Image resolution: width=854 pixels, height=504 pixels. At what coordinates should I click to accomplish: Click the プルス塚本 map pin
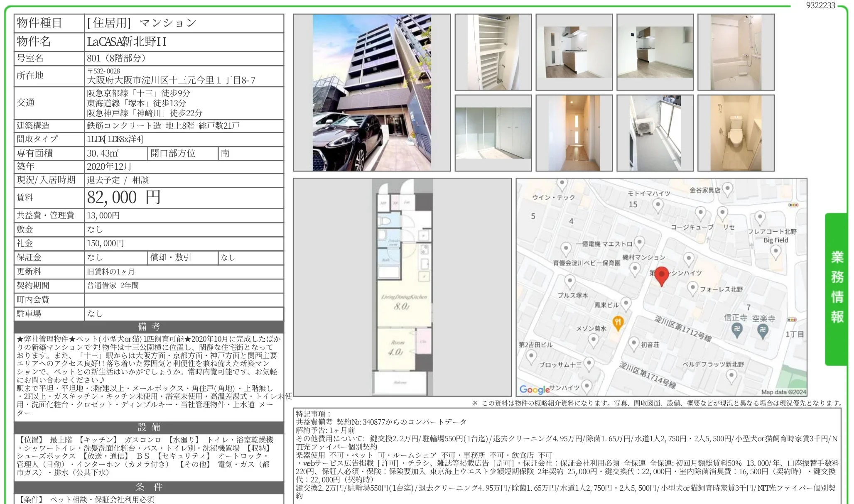[x=570, y=281]
